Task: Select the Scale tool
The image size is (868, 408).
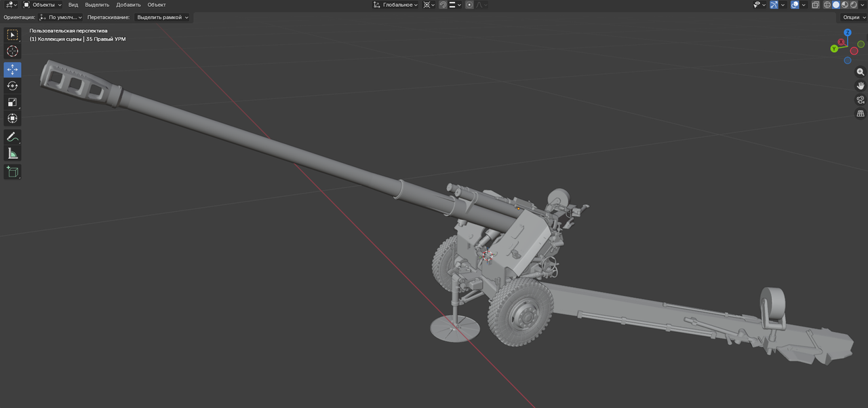Action: tap(12, 102)
